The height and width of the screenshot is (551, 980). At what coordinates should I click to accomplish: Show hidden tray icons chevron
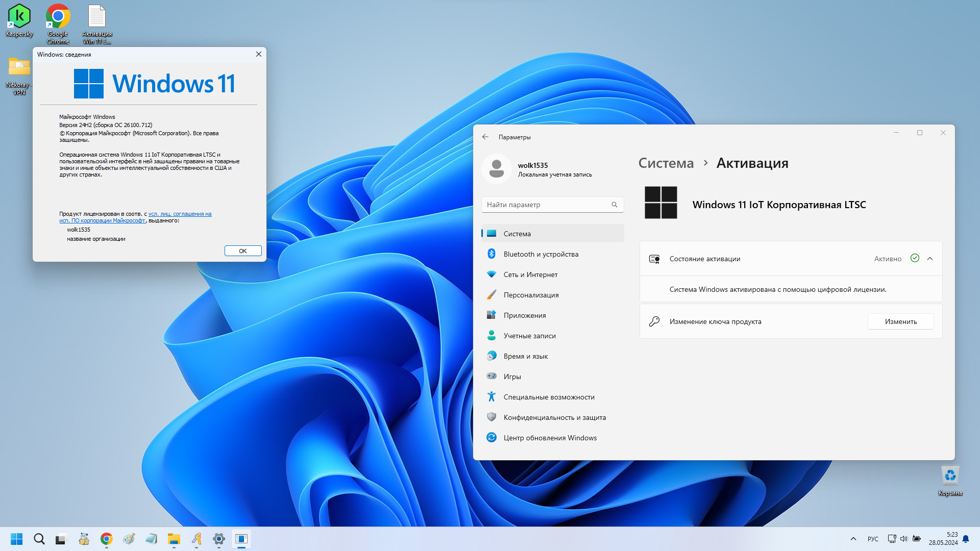point(853,539)
